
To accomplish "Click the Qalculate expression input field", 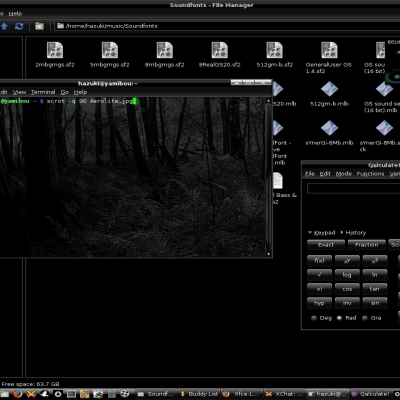I will pos(353,188).
